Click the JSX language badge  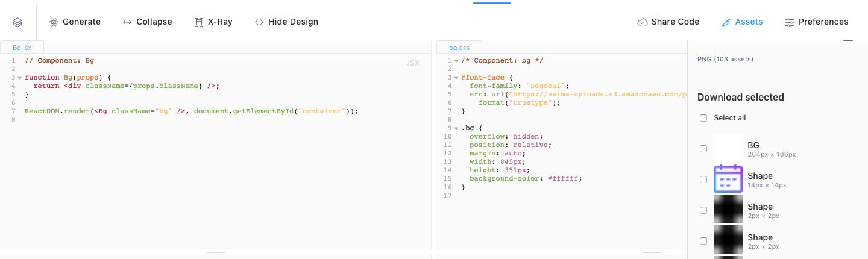pos(412,63)
